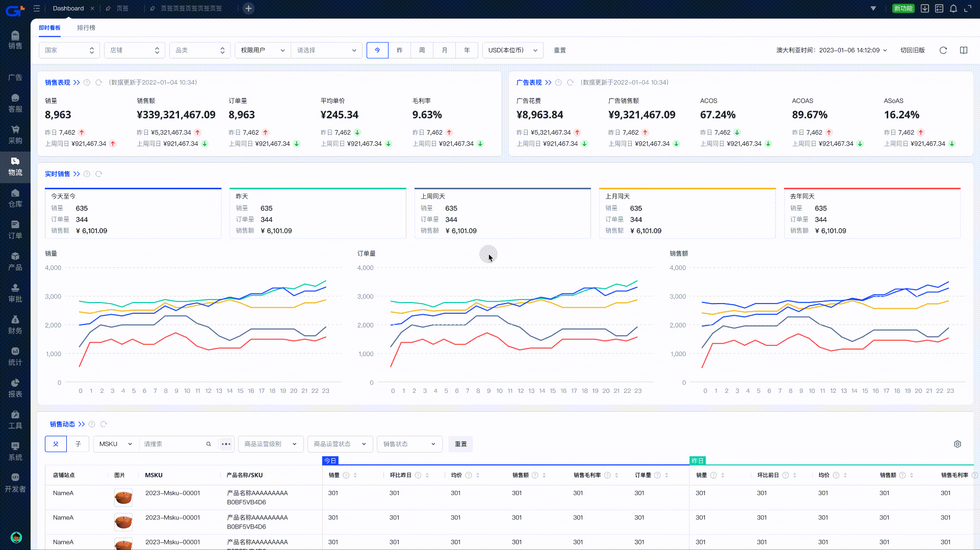Toggle the 昨 time filter
Image resolution: width=980 pixels, height=550 pixels.
click(400, 50)
